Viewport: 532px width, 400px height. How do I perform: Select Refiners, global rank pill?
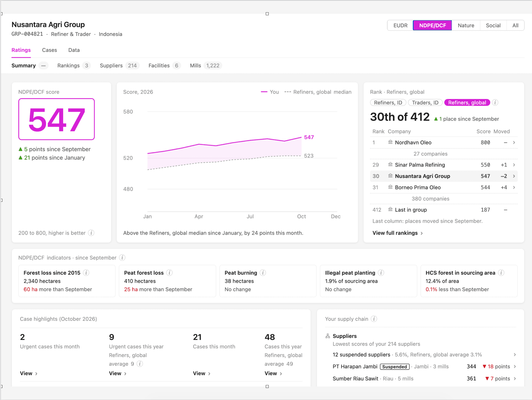pos(467,103)
